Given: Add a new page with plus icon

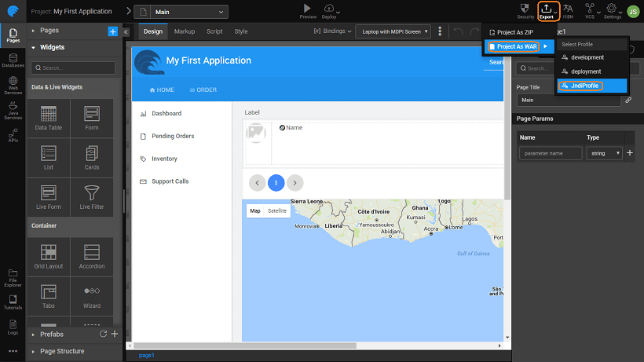Looking at the screenshot, I should (x=112, y=31).
